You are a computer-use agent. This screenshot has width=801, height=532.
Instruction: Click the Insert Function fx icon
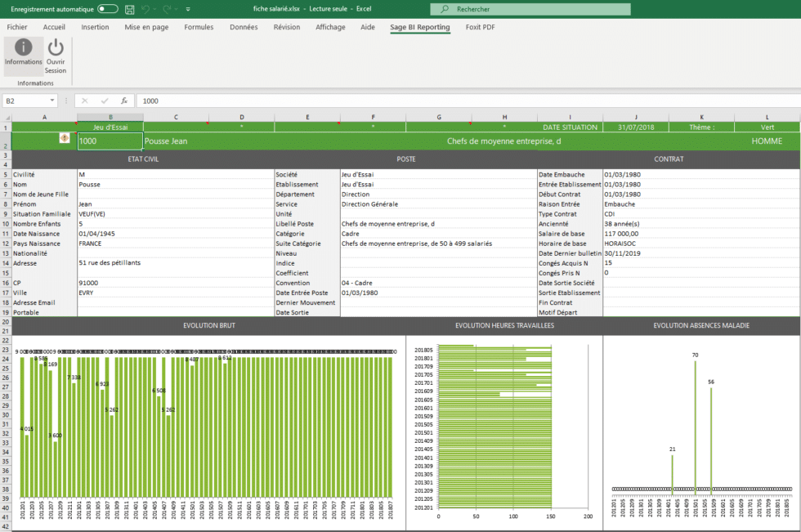point(124,101)
